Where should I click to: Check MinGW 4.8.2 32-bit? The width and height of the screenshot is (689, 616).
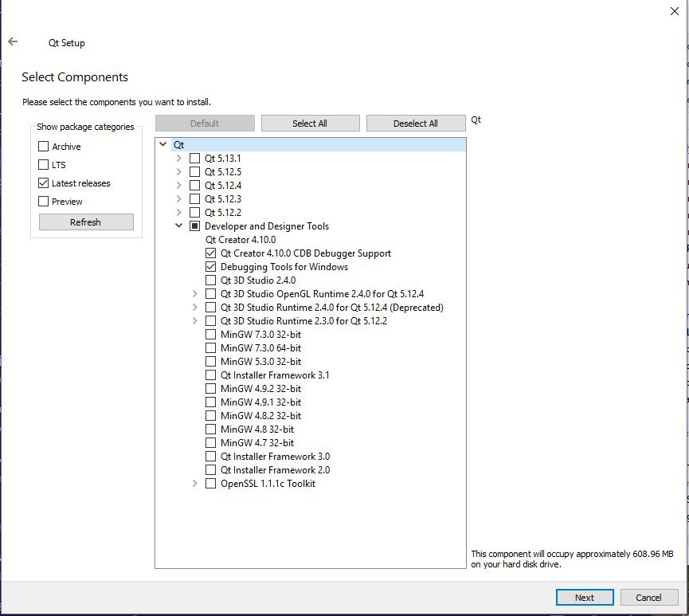pos(210,415)
